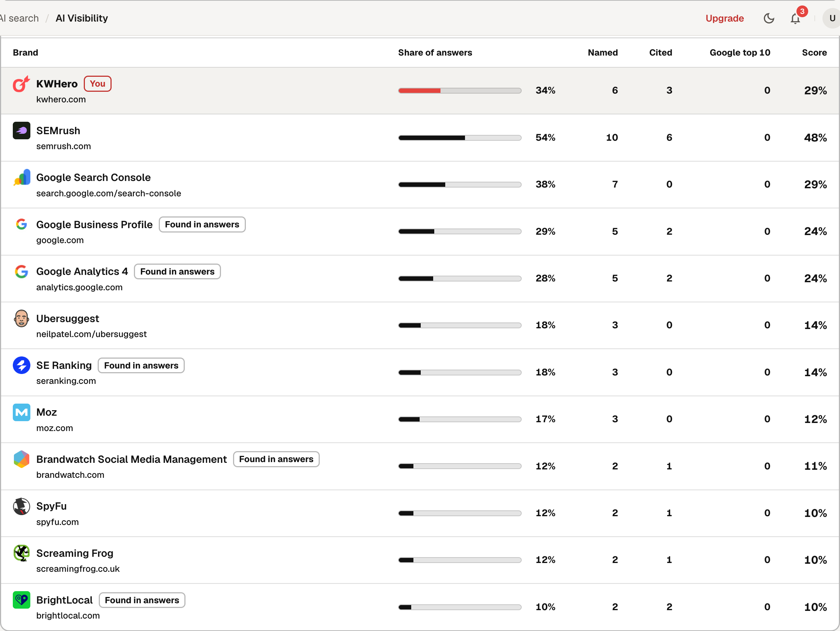Viewport: 840px width, 631px height.
Task: Click neilpatel.com/ubersuggest domain text
Action: point(91,334)
